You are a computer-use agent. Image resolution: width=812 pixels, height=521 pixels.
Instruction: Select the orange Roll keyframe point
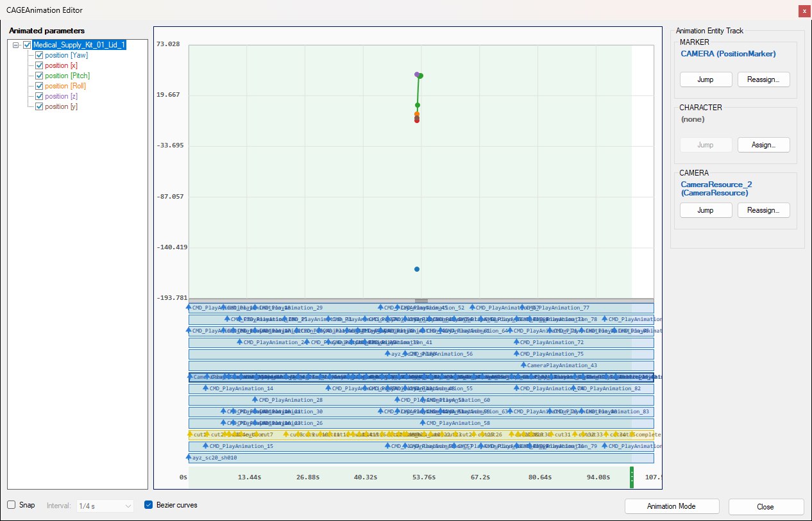pyautogui.click(x=417, y=114)
